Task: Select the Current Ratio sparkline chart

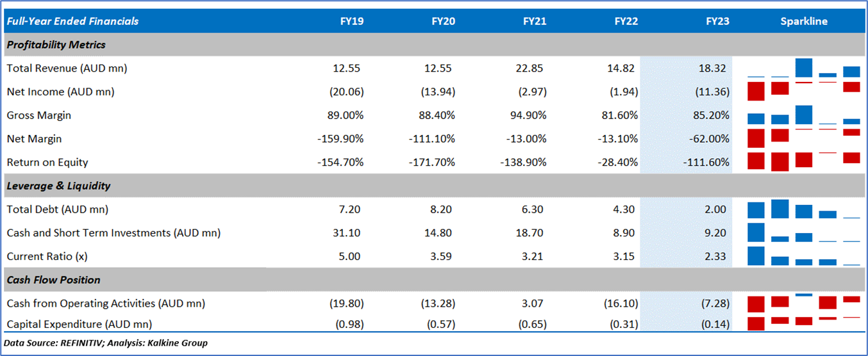Action: click(x=804, y=256)
